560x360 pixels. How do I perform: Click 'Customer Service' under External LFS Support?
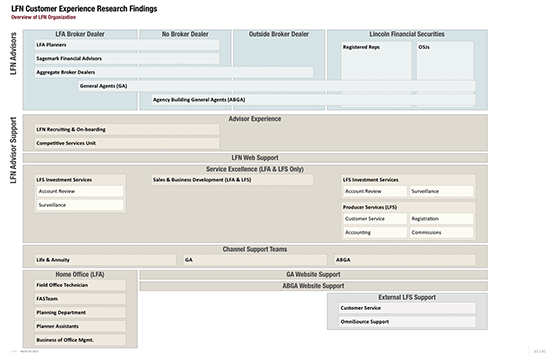coord(407,308)
